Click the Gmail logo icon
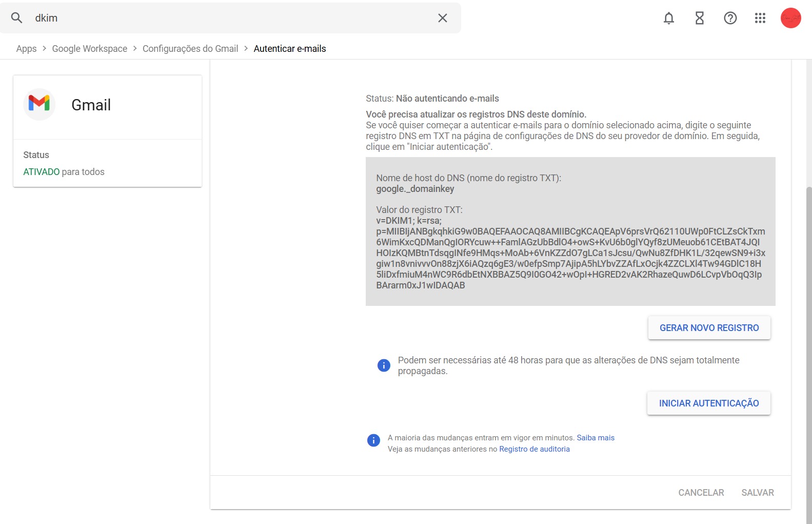This screenshot has height=524, width=812. (x=39, y=104)
